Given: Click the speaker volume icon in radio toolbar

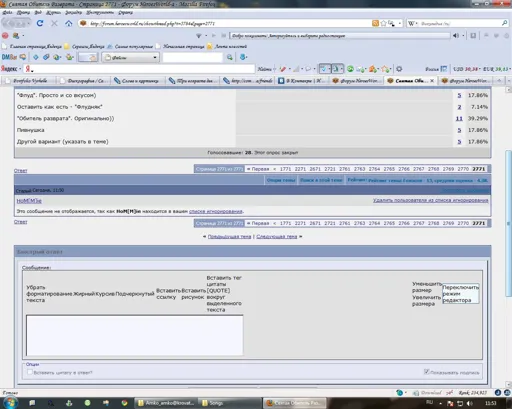Looking at the screenshot, I should (x=456, y=36).
